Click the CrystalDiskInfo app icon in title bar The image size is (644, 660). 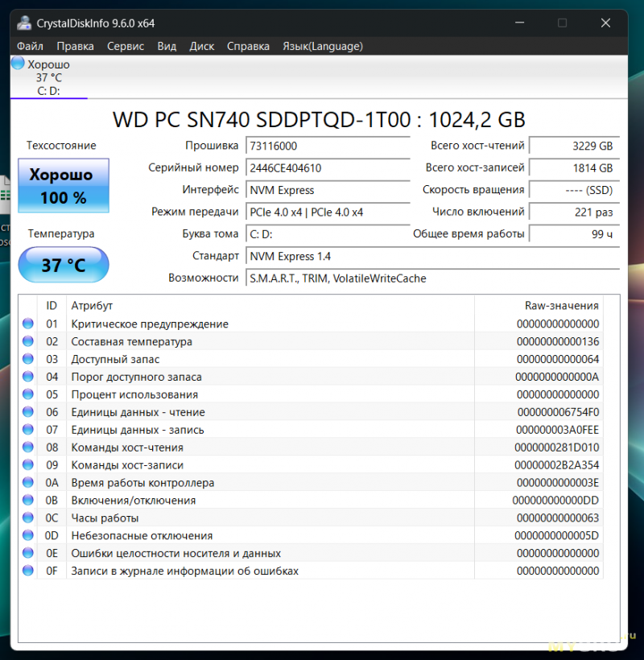click(x=24, y=23)
